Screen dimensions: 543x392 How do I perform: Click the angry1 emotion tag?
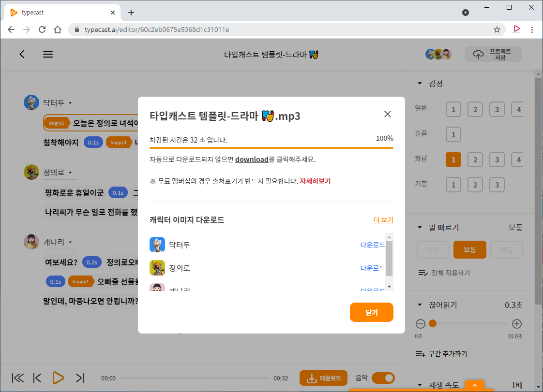point(57,123)
